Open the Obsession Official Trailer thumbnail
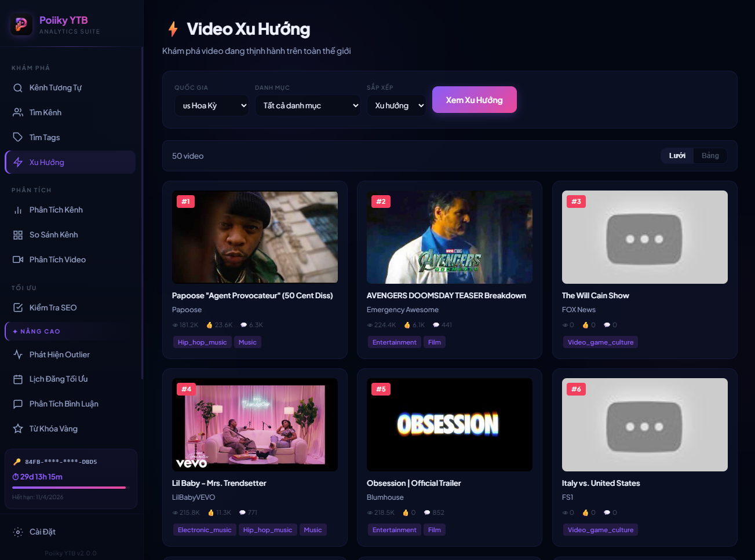 coord(449,424)
